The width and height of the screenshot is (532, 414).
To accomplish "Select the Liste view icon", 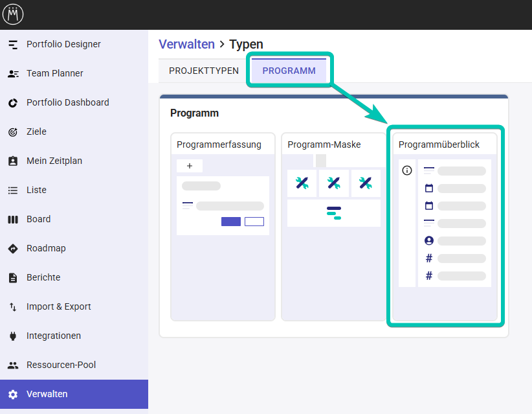I will pyautogui.click(x=13, y=190).
